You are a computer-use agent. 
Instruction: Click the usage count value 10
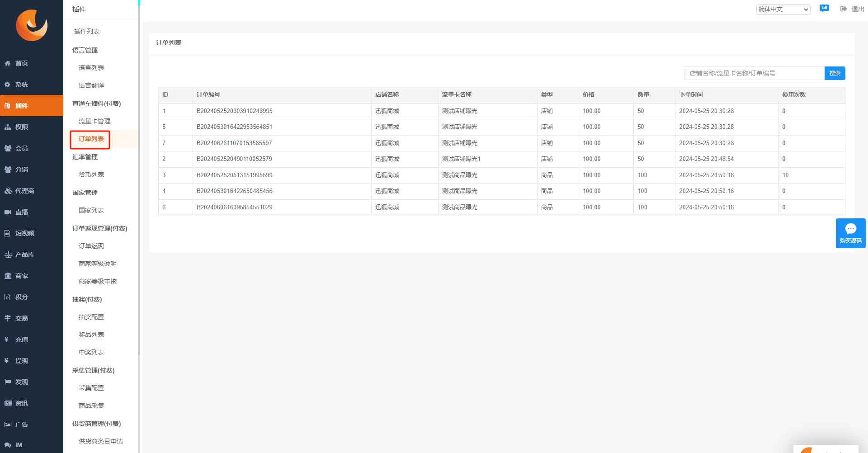[x=785, y=175]
